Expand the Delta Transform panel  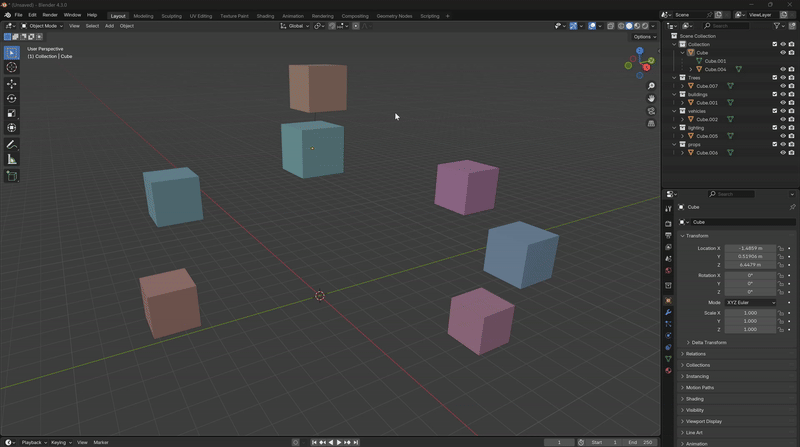click(708, 342)
